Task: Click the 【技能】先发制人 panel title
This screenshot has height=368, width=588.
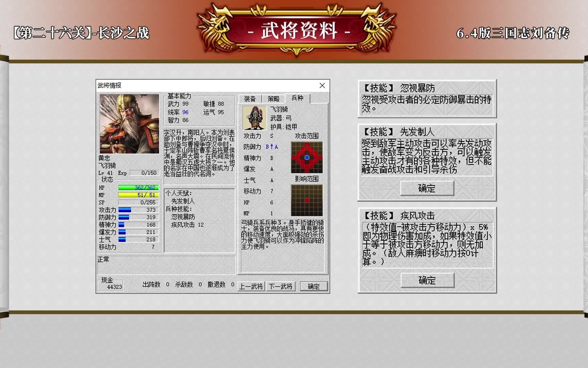Action: [x=399, y=132]
